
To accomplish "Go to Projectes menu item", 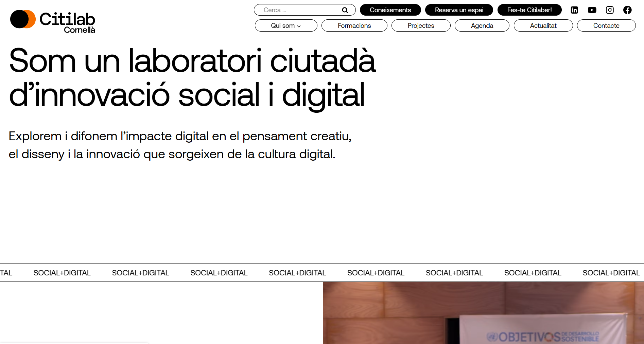I will click(x=421, y=25).
